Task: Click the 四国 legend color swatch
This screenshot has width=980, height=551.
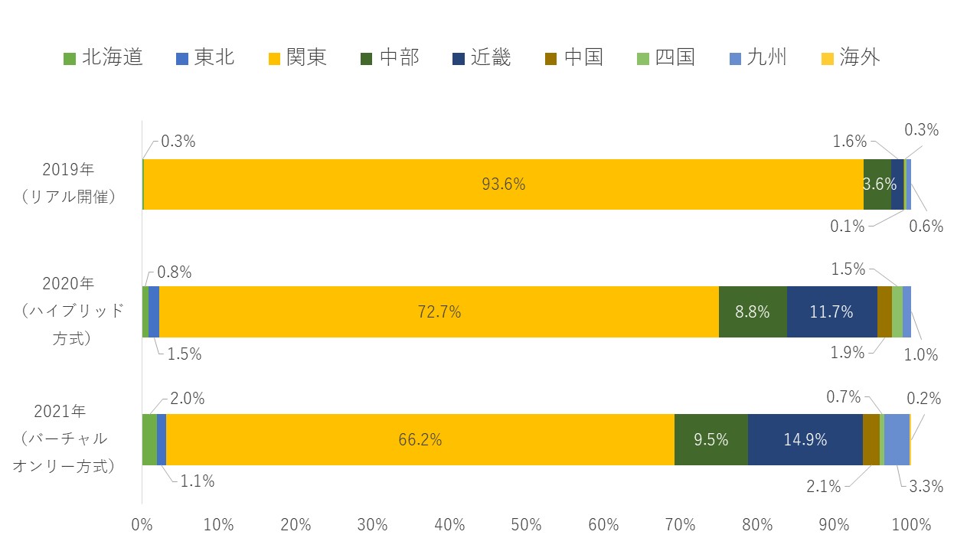Action: tap(643, 57)
